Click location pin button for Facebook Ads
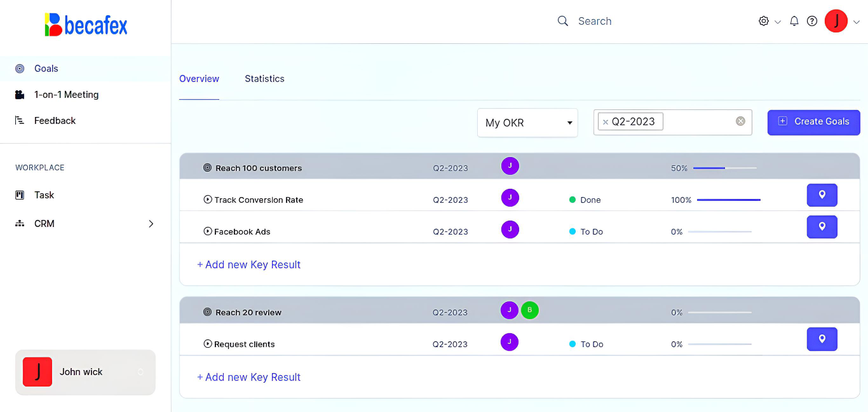Screen dimensions: 868x412 822,227
